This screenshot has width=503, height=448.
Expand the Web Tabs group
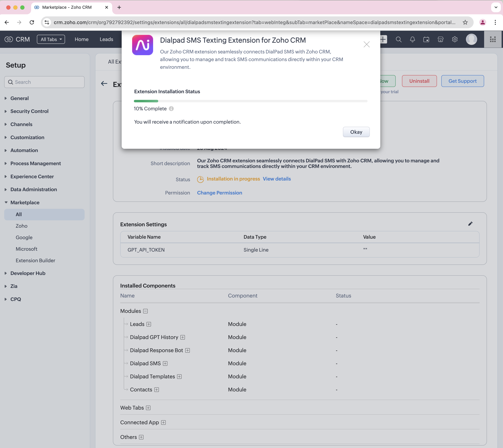[148, 408]
